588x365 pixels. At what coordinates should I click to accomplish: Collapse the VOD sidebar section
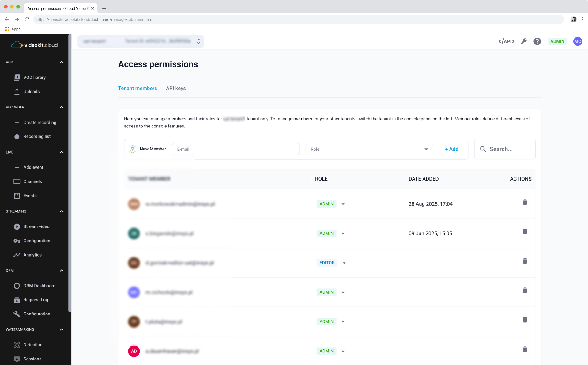(61, 62)
